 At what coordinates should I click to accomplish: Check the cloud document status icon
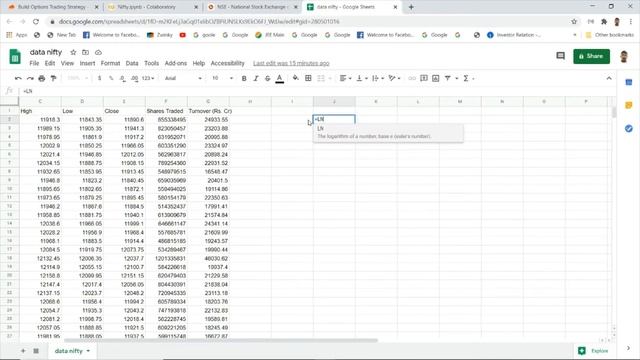pyautogui.click(x=98, y=52)
